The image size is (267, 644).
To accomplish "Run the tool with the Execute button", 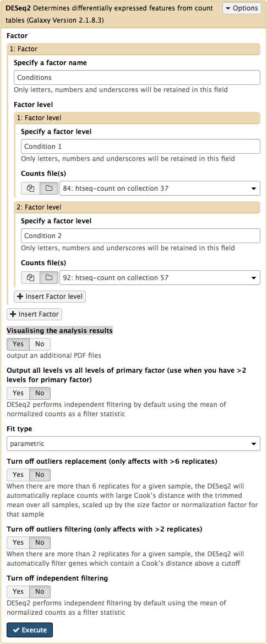I will tap(30, 630).
